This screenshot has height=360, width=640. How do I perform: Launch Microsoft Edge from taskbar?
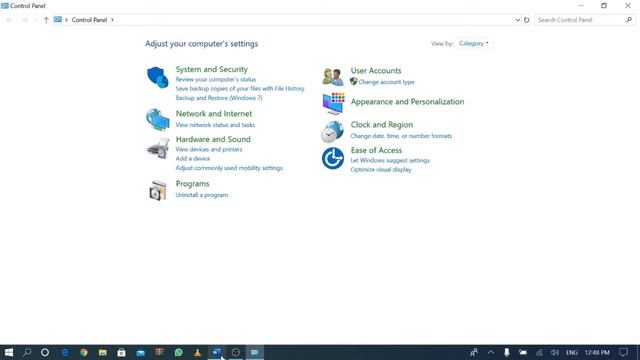point(64,352)
